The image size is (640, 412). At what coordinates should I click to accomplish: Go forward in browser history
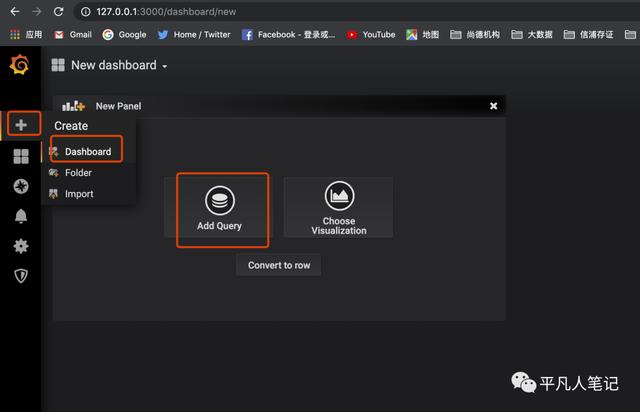click(37, 12)
